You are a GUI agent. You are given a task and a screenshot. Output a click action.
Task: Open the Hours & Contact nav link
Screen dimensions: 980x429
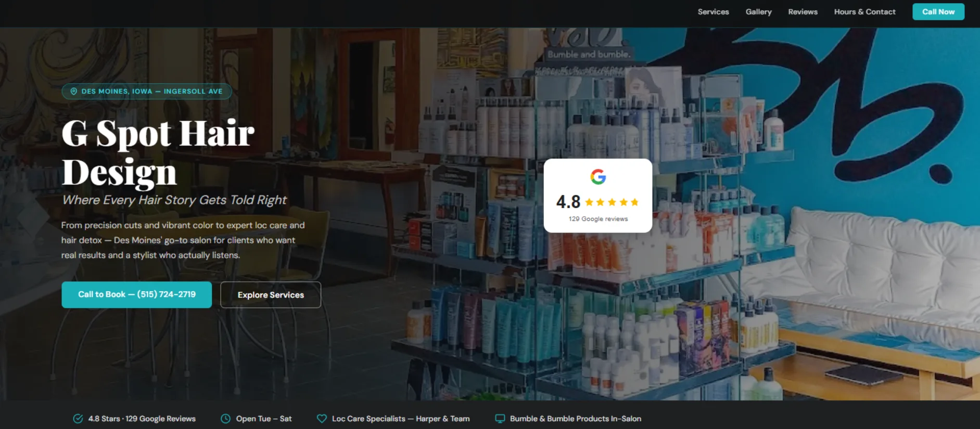click(864, 12)
